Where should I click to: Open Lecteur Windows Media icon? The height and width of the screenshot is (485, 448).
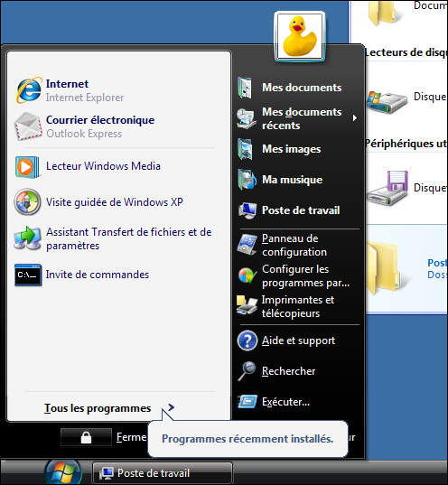click(27, 167)
